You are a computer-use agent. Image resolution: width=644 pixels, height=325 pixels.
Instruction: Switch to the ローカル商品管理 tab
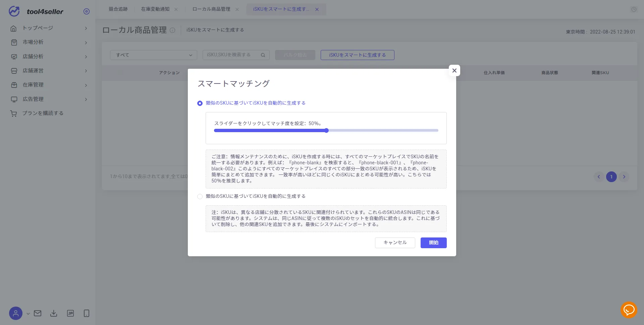211,9
